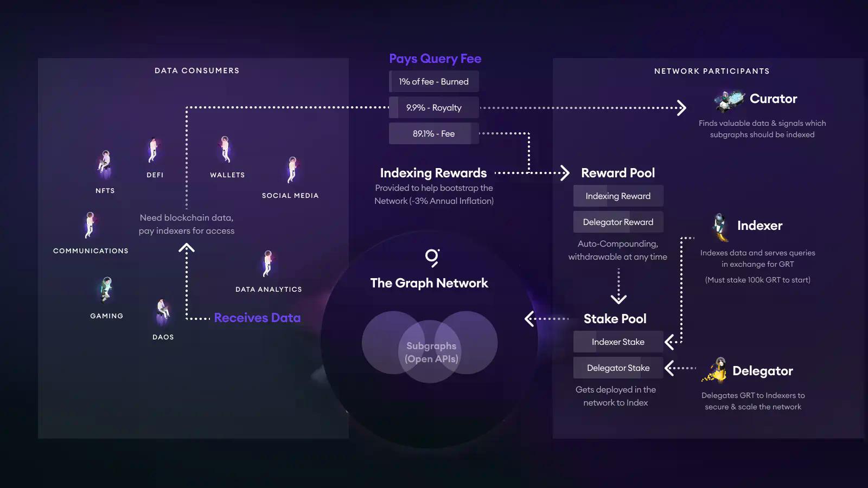The image size is (868, 488).
Task: Click The Graph Network logo
Action: [x=432, y=258]
